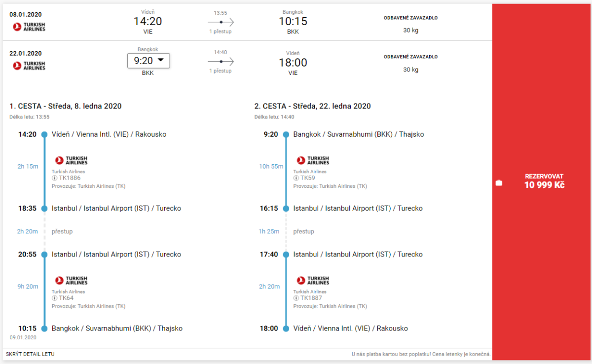Click the one-stop arrow on the return flight

221,61
